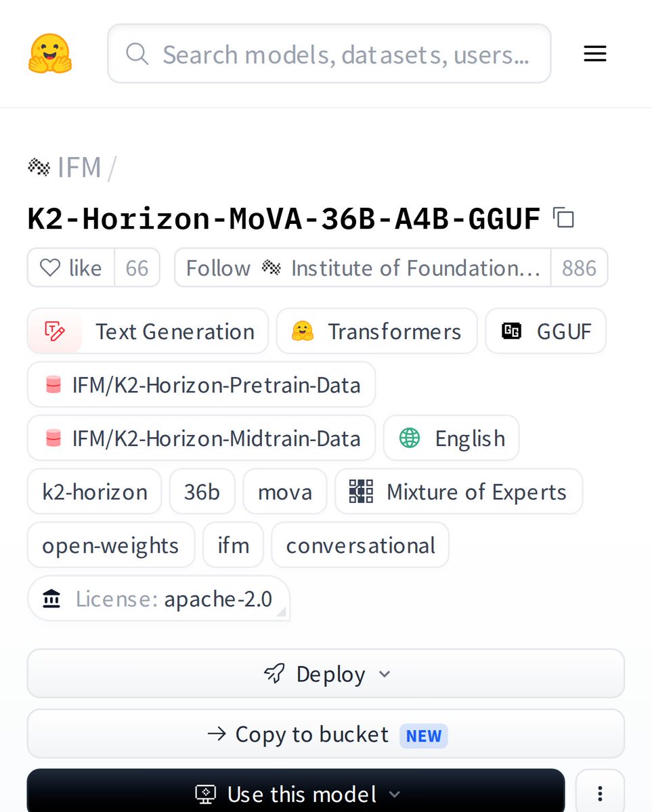Select the 36b tag
Viewport: 652px width, 812px height.
click(202, 491)
